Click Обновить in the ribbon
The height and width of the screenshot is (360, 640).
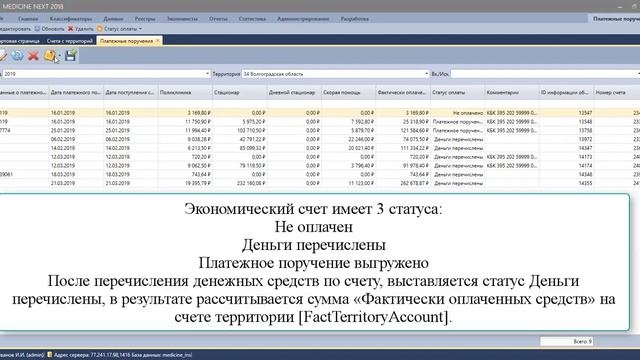[49, 29]
